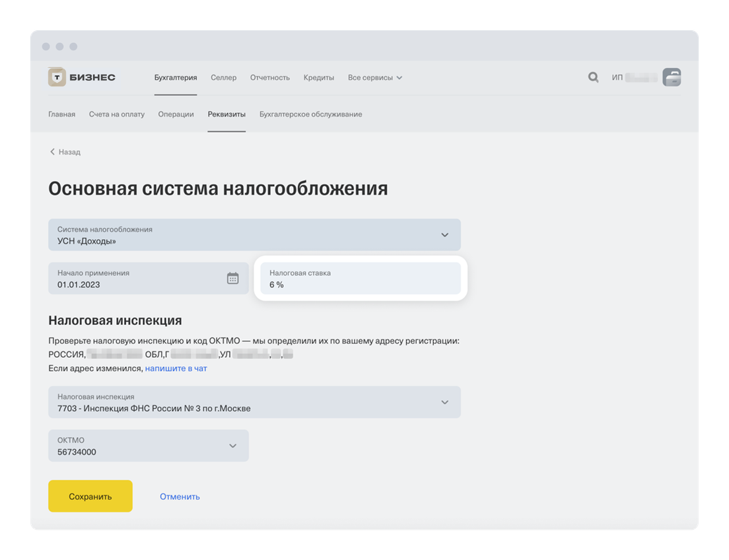Open the Кредиты section
The width and height of the screenshot is (729, 560).
point(318,77)
